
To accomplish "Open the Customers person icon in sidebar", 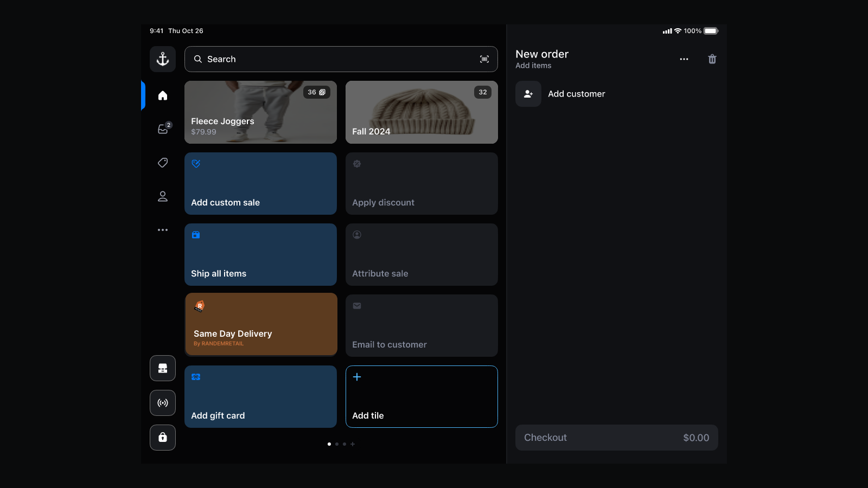I will 163,196.
